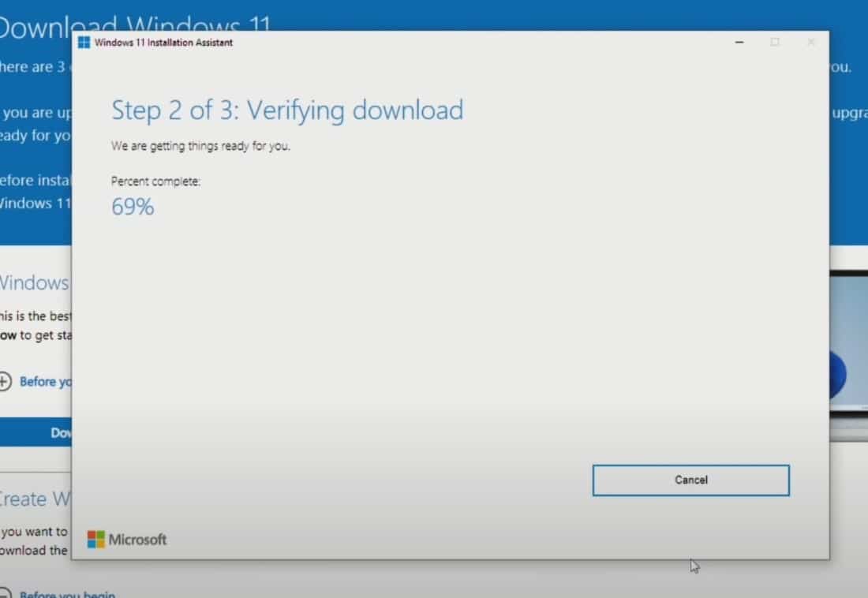Click the grayed-out maximize button
868x598 pixels.
[x=775, y=43]
